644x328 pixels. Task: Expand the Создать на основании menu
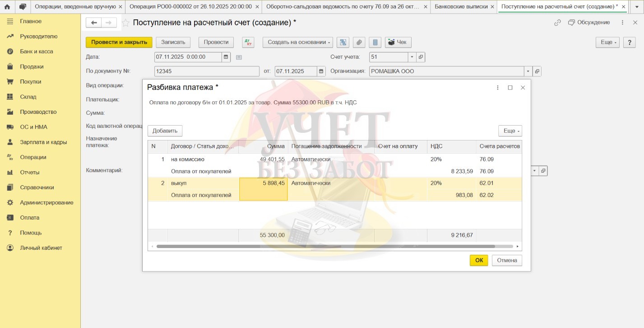pos(298,42)
